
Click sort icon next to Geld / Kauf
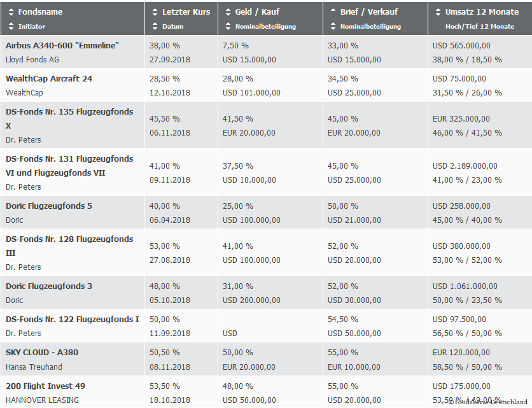coord(228,12)
